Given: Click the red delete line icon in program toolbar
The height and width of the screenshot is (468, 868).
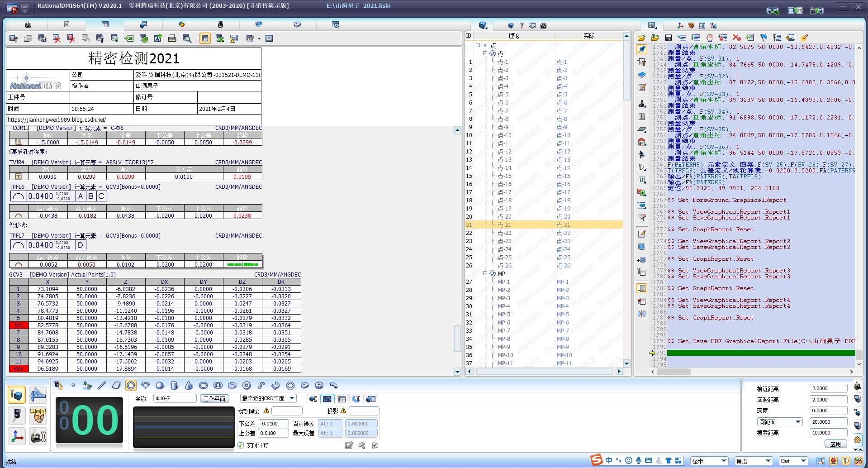Looking at the screenshot, I should pos(737,38).
